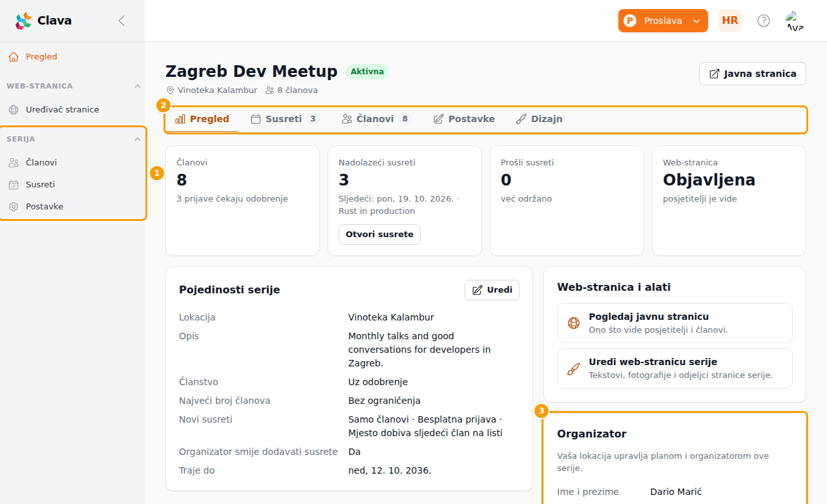Switch to the Susreti tab

click(x=285, y=119)
